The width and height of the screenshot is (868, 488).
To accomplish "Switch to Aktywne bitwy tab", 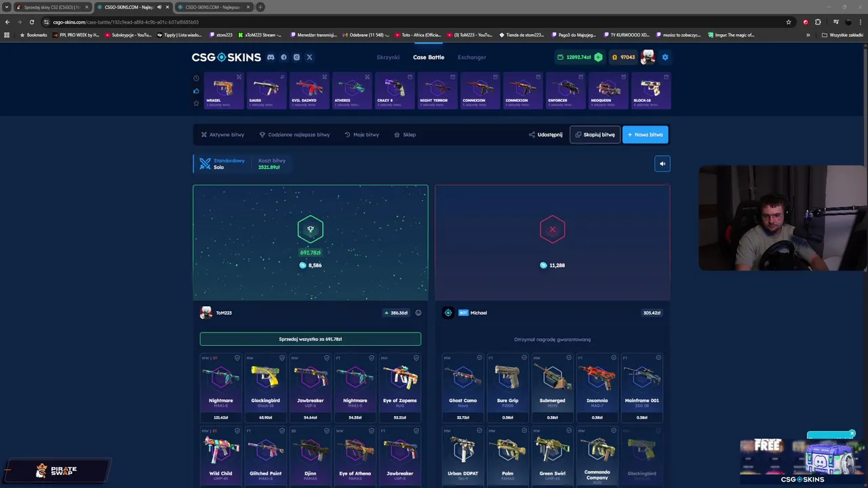I will tap(222, 135).
